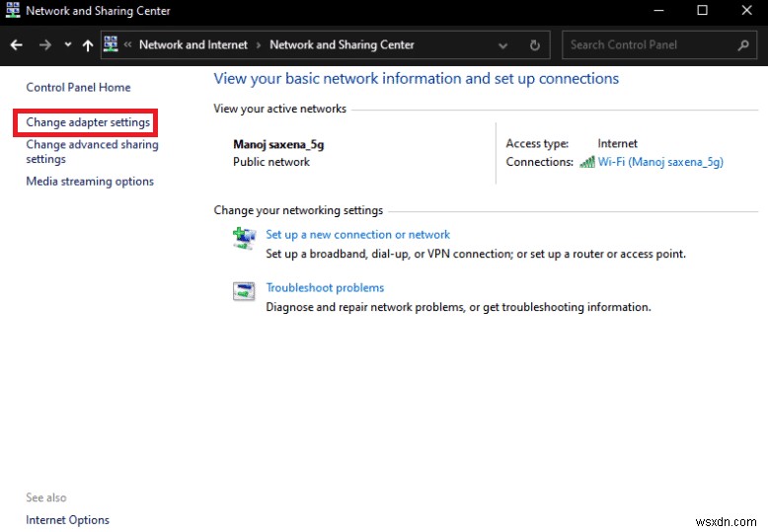Go back with the left arrow
768x532 pixels.
click(x=16, y=45)
